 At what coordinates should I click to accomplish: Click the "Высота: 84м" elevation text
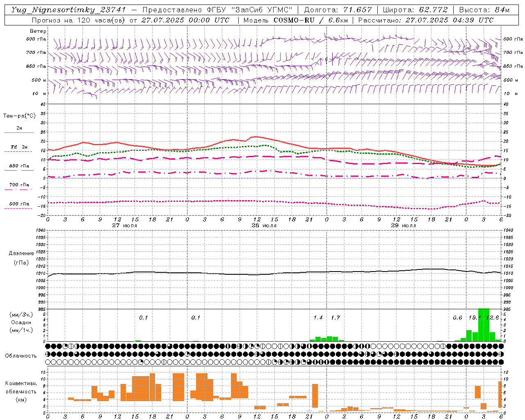tap(484, 10)
